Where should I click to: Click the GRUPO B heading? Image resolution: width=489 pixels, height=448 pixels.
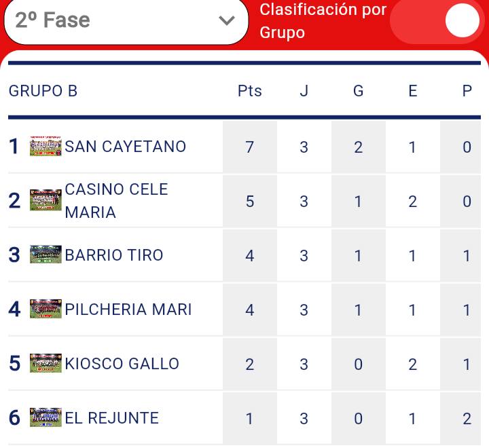(x=43, y=91)
